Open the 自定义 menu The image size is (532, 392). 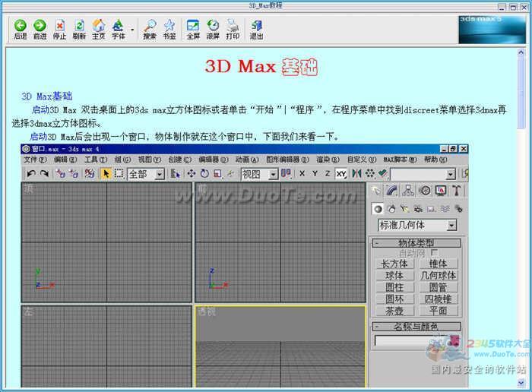pos(362,160)
